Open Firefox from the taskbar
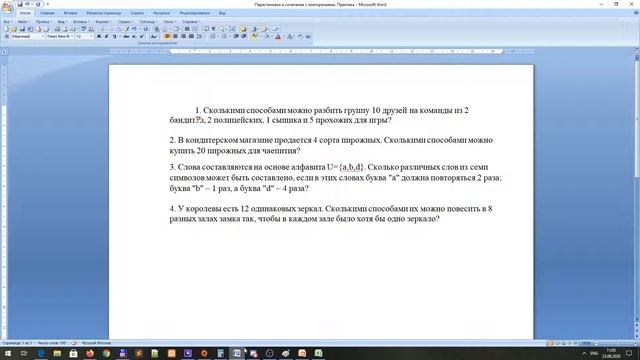Screen dimensions: 640x360 [x=90, y=353]
